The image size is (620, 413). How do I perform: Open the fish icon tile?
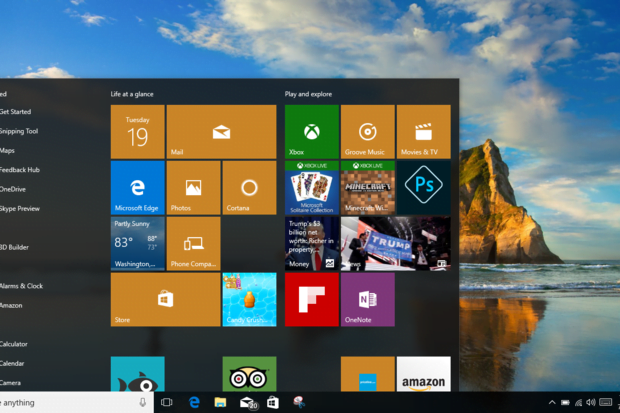[138, 374]
